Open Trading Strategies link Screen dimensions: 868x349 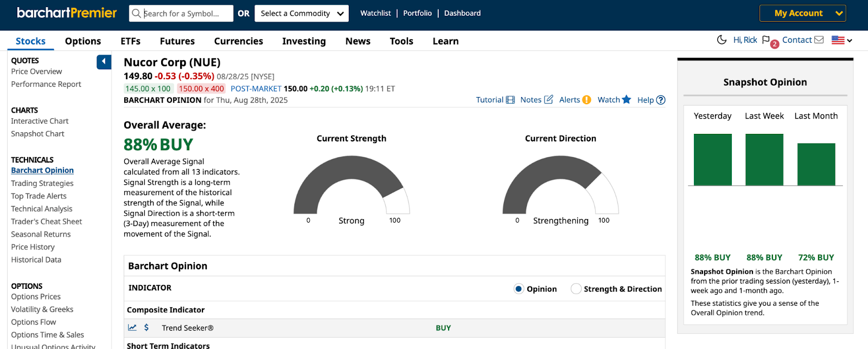(x=42, y=183)
